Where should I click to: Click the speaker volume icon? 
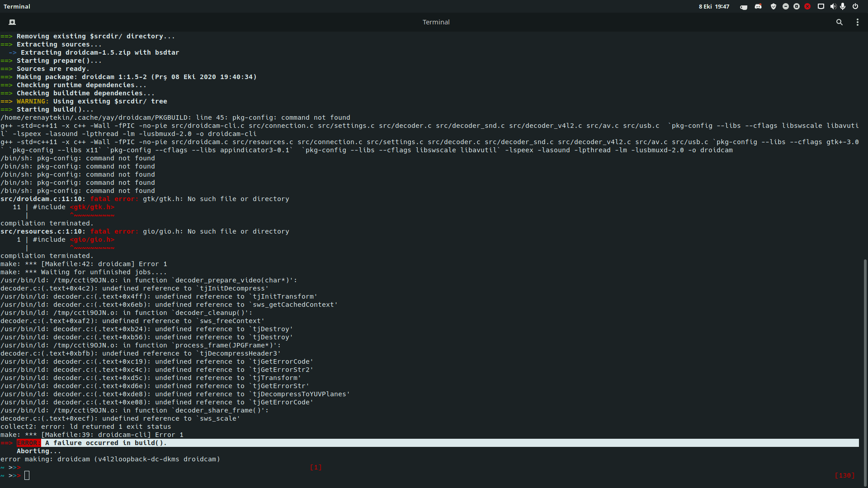(833, 7)
